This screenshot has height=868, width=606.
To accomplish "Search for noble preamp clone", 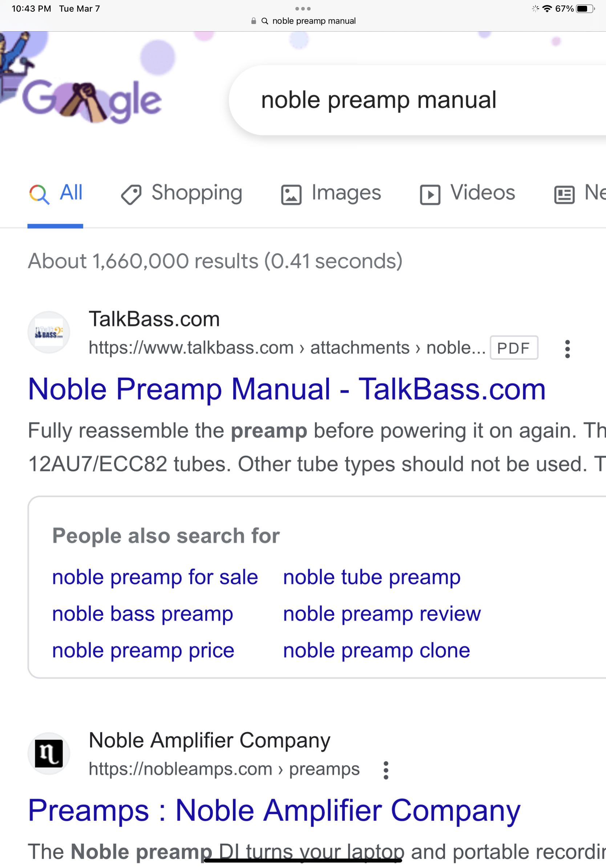I will pyautogui.click(x=376, y=651).
